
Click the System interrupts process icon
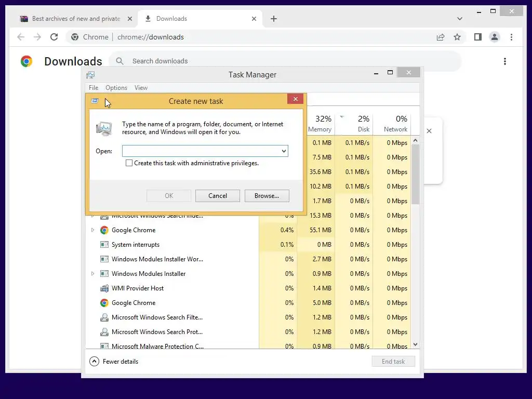104,245
